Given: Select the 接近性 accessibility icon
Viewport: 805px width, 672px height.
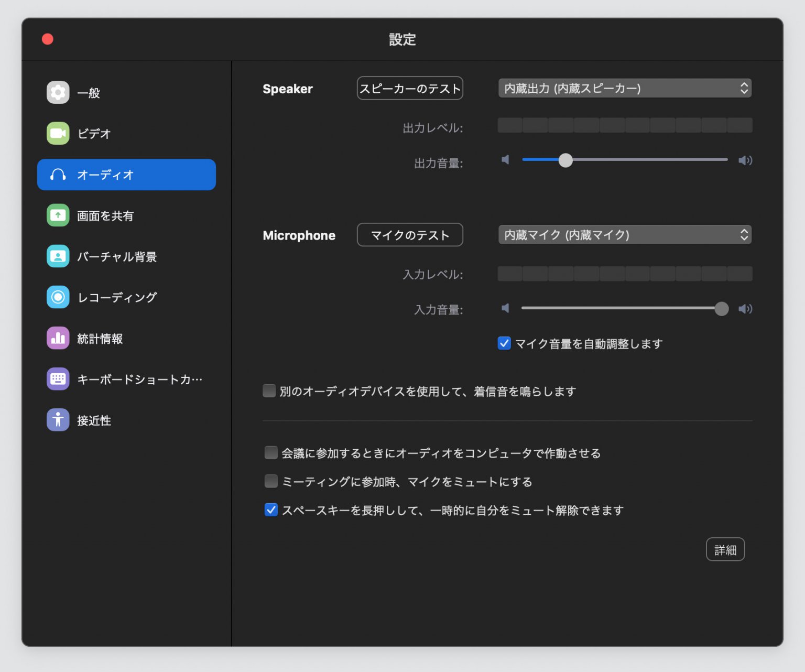Looking at the screenshot, I should [58, 420].
